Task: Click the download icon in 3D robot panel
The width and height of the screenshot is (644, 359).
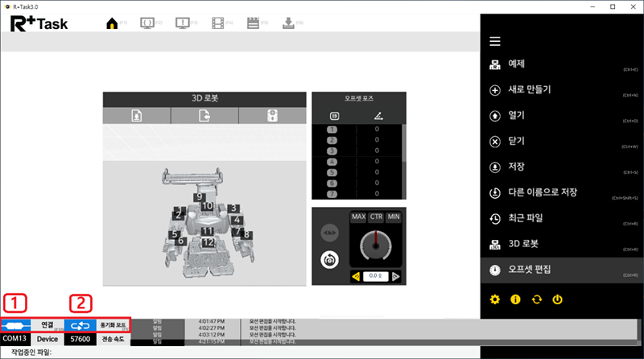Action: point(137,115)
